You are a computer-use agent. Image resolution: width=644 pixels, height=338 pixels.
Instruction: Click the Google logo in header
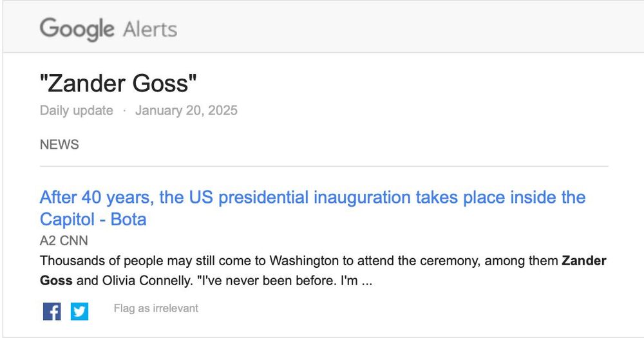click(77, 29)
